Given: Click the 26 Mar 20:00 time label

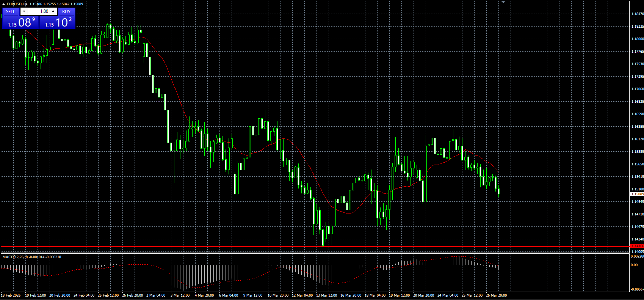Looking at the screenshot, I should 496,295.
